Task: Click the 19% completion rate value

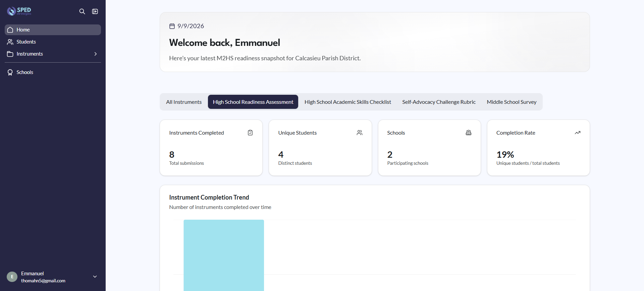Action: [x=505, y=154]
